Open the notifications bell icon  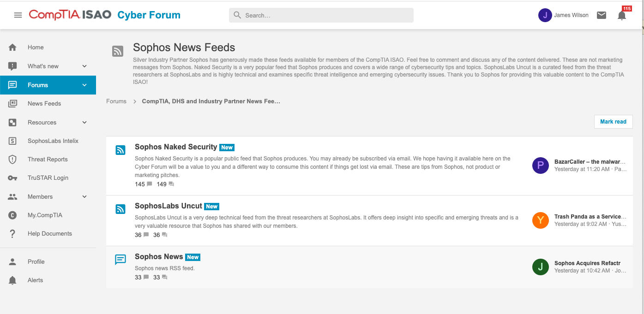tap(622, 16)
